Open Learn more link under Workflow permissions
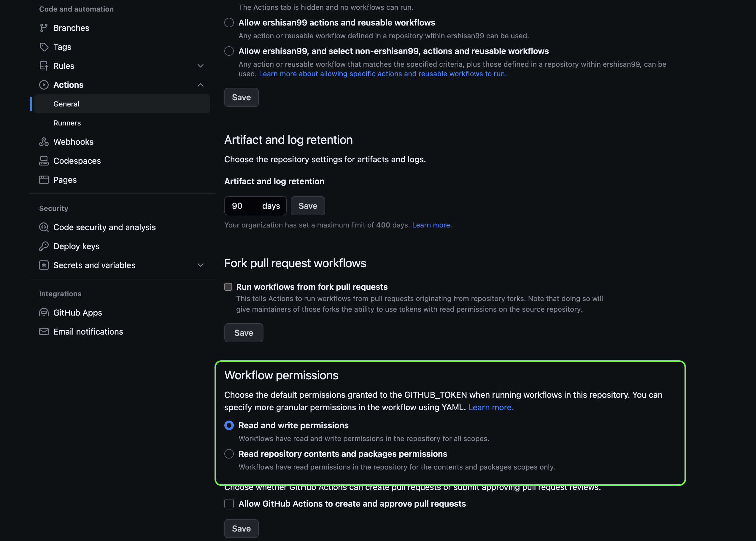 [x=490, y=408]
